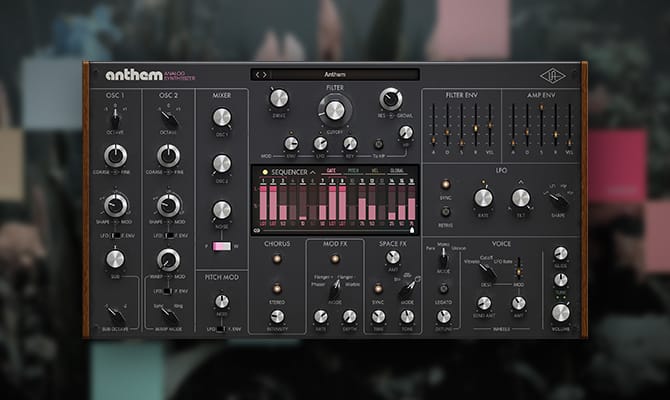Toggle the pink/white noise color switch
Viewport: 670px width, 400px height.
point(221,246)
